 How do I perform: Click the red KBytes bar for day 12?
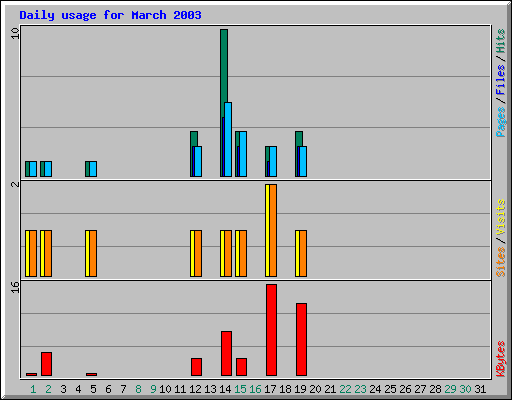[196, 367]
